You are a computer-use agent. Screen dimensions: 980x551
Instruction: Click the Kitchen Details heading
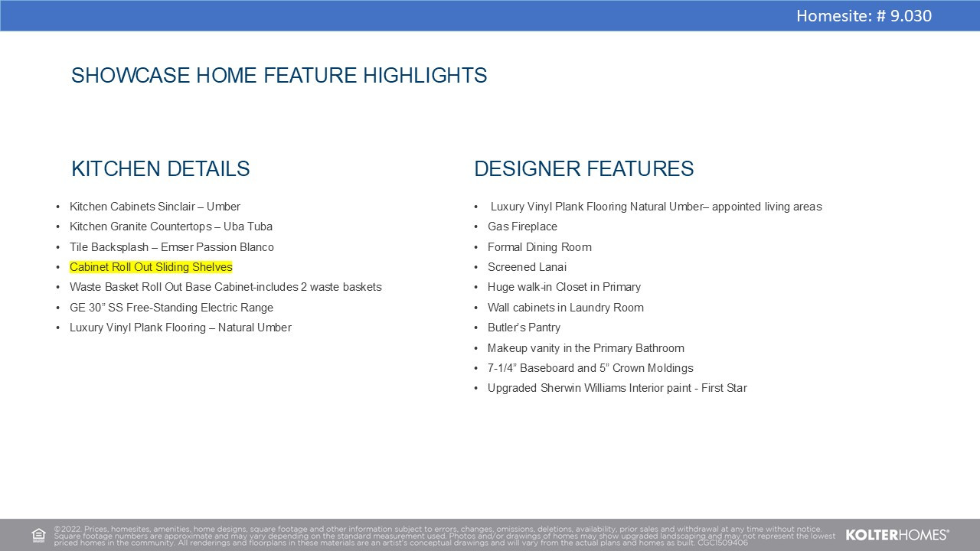point(160,169)
